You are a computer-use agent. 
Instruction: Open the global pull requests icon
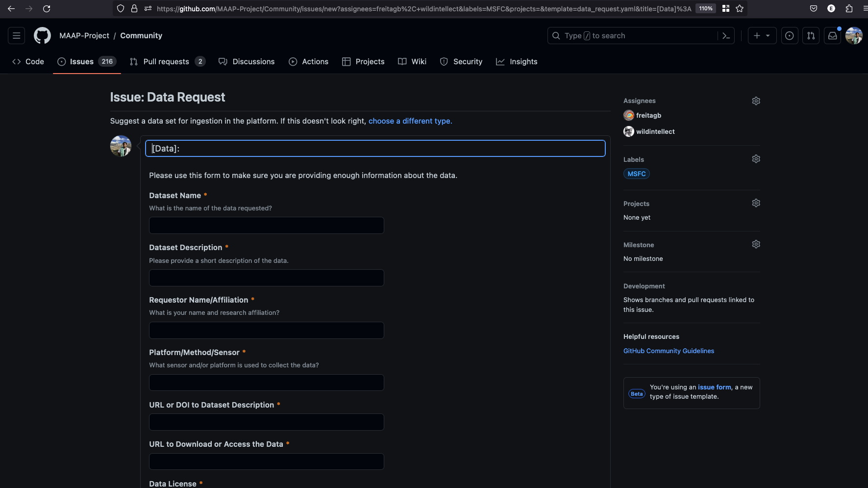click(811, 36)
